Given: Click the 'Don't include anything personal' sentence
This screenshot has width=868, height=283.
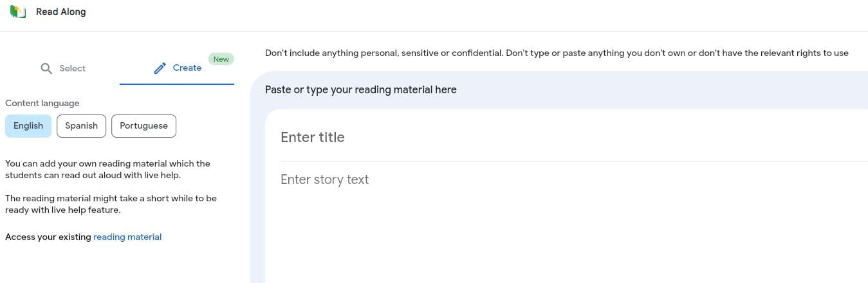Looking at the screenshot, I should tap(384, 53).
